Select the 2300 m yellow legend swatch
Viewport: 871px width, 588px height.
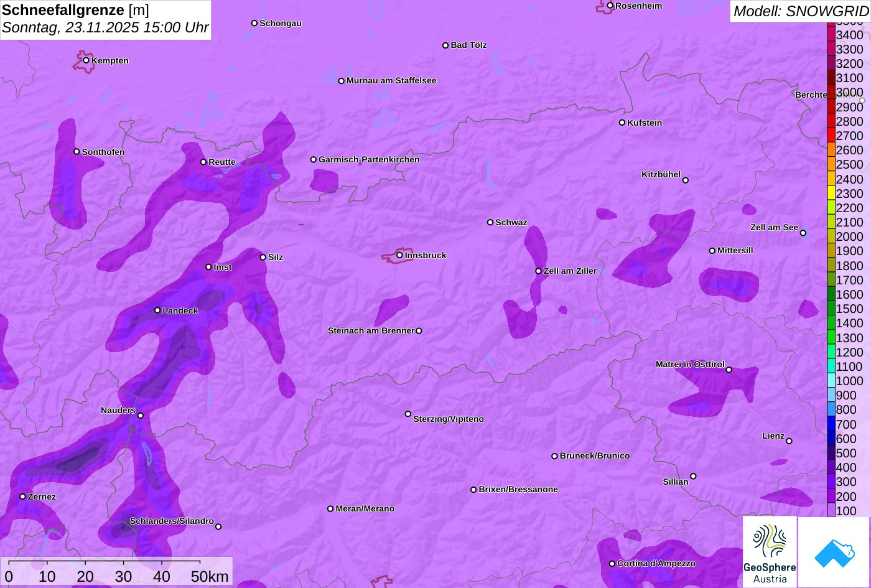(x=831, y=194)
